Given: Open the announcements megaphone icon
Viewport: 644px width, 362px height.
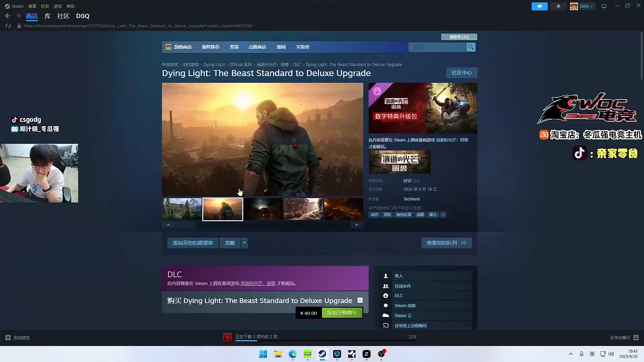Looking at the screenshot, I should click(x=539, y=6).
